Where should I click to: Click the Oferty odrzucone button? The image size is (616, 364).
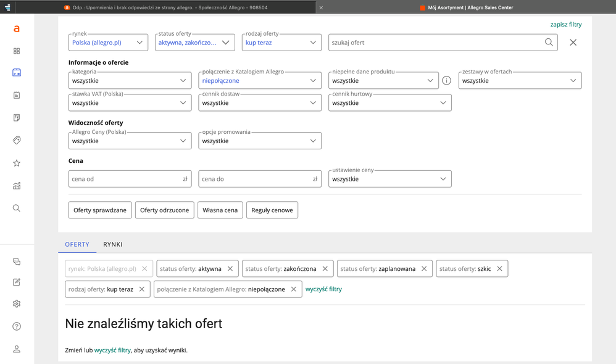[x=165, y=210]
